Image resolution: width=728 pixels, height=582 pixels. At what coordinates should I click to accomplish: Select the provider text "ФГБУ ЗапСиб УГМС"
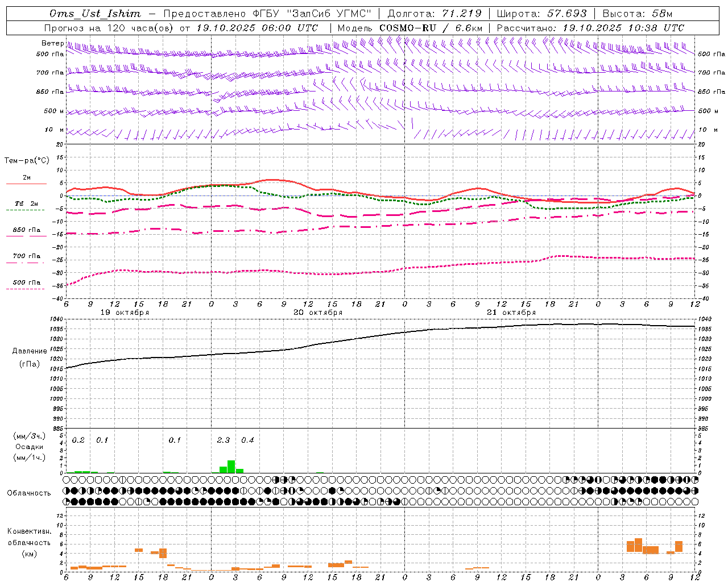pos(312,14)
